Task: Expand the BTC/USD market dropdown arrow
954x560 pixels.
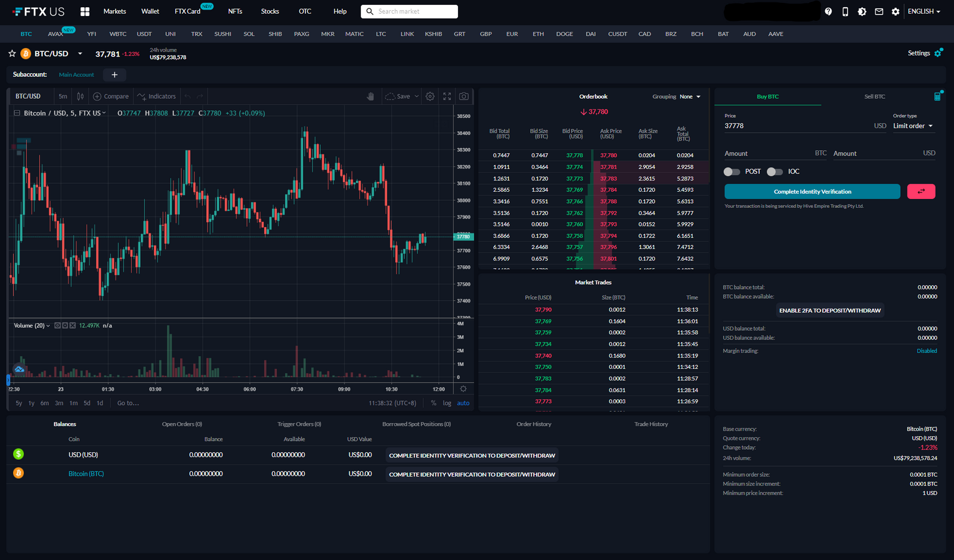Action: pos(80,54)
